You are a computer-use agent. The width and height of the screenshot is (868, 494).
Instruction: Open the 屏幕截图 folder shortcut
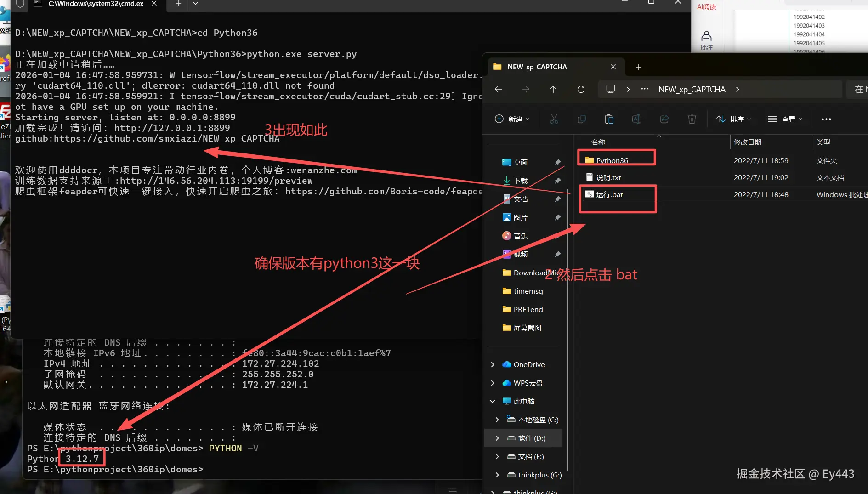522,328
